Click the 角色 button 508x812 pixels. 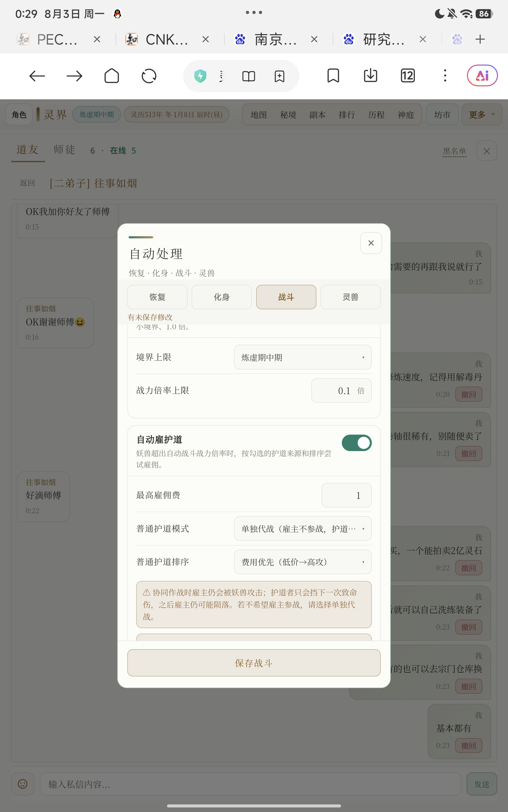click(19, 115)
